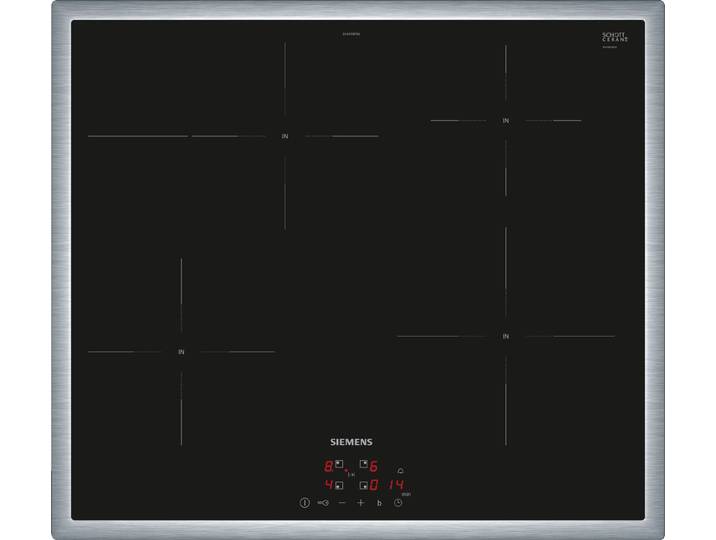Touch the IN marker of top-right zone
The image size is (716, 540).
[x=505, y=121]
